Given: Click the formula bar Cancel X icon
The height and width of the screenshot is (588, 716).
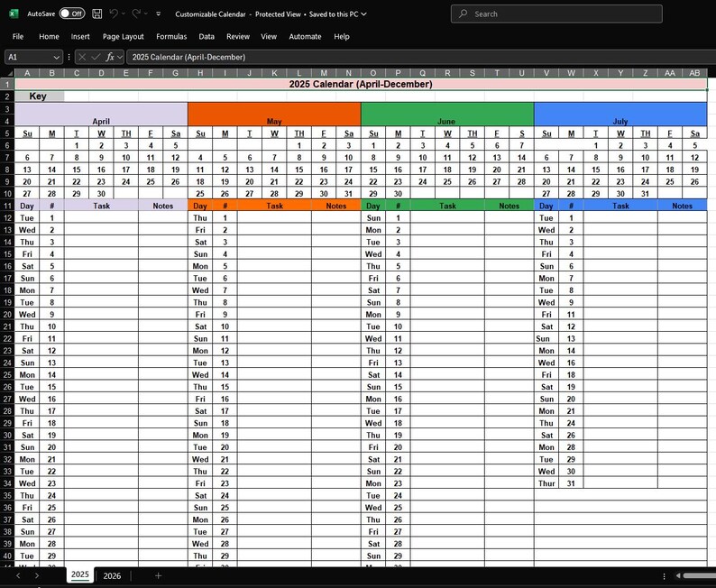Looking at the screenshot, I should pos(82,57).
